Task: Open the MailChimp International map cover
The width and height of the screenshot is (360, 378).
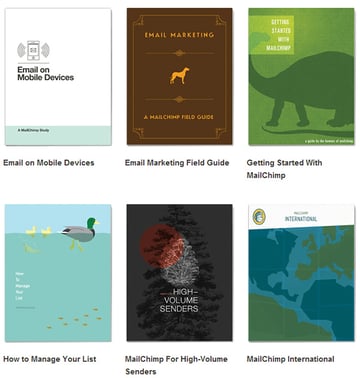Action: coord(301,273)
